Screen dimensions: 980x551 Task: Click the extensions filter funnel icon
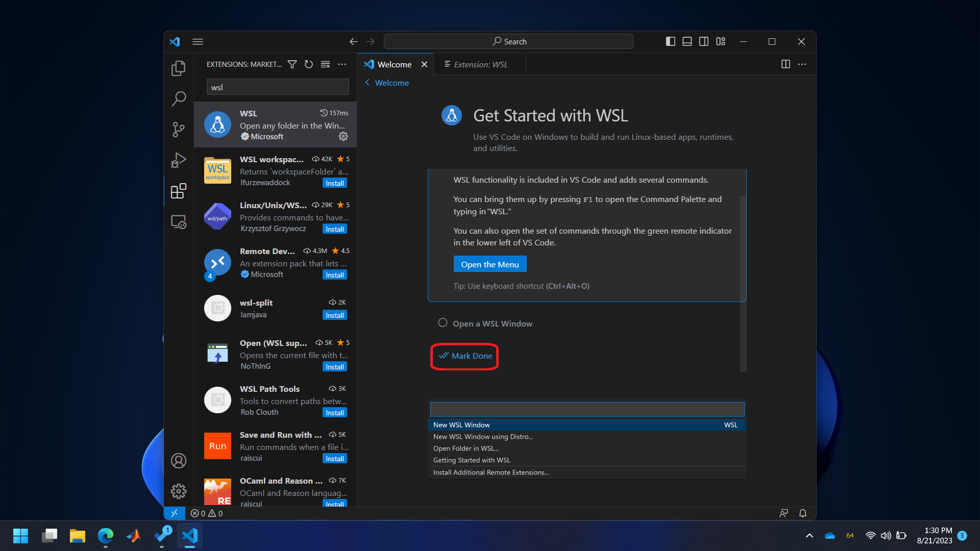292,64
